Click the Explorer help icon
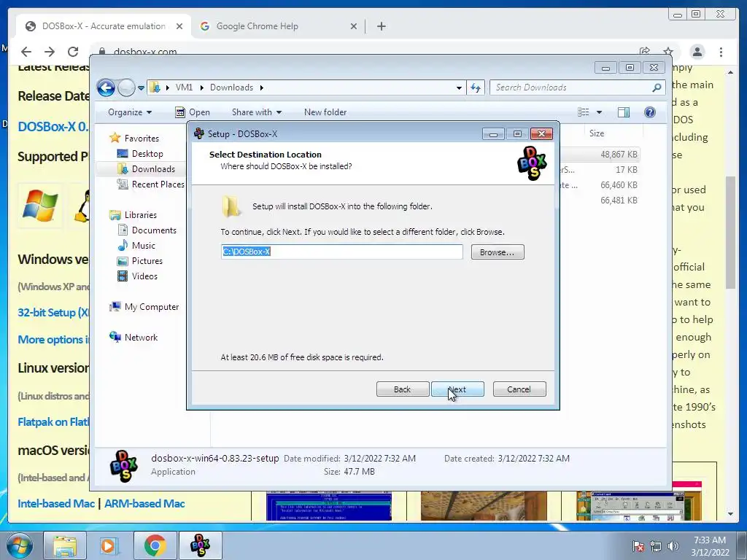Screen dimensions: 747x560 650,112
